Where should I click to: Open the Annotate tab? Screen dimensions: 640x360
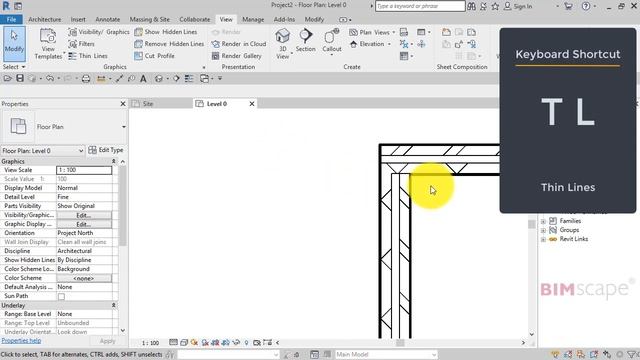(x=108, y=19)
